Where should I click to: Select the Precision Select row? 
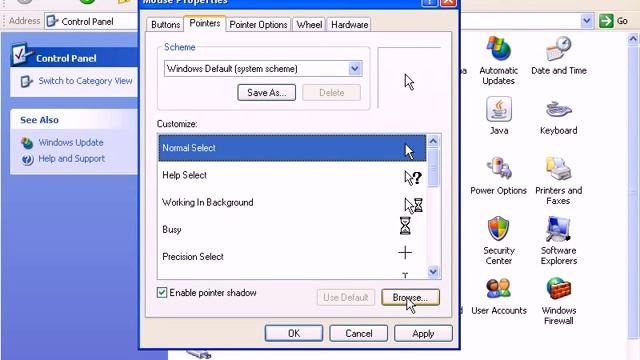[292, 257]
